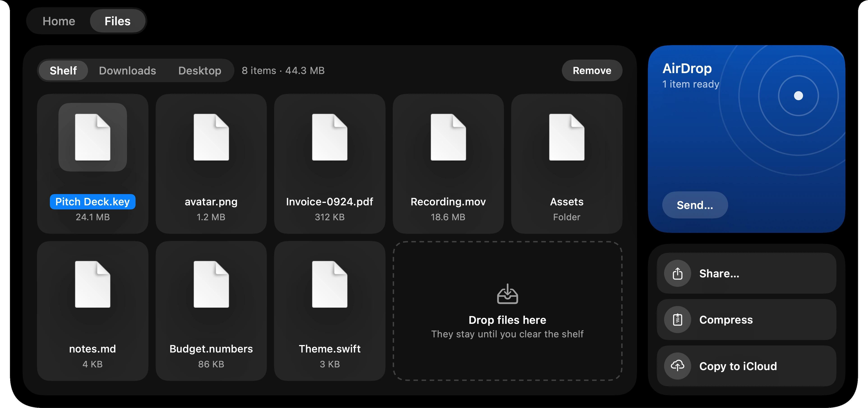Screen dimensions: 868x408
Task: Click the tray icon in the drop zone
Action: pos(507,294)
